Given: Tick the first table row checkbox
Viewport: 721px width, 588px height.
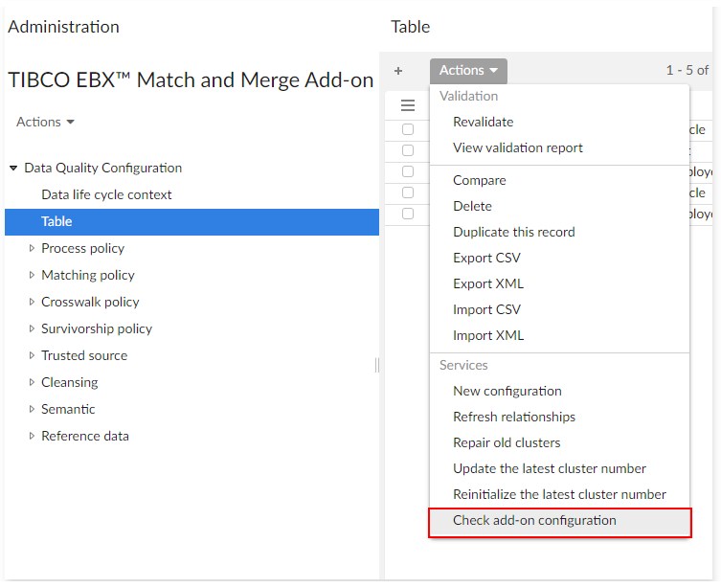Looking at the screenshot, I should [x=408, y=129].
